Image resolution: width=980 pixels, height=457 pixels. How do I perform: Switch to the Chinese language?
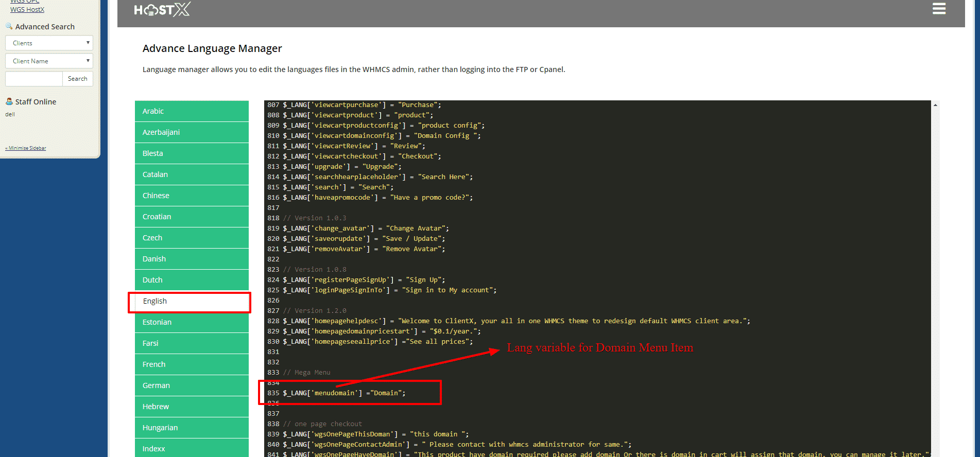pos(192,196)
